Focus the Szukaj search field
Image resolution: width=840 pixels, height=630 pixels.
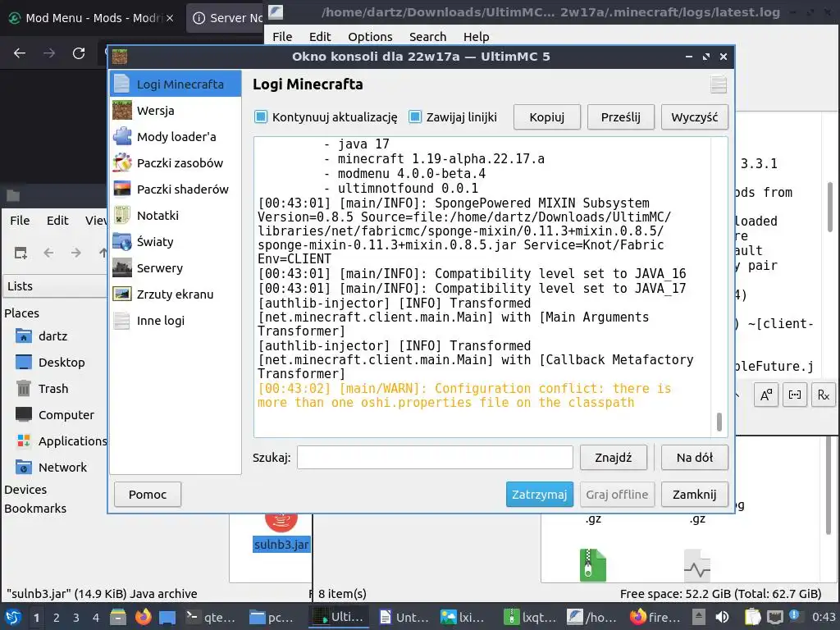click(435, 458)
